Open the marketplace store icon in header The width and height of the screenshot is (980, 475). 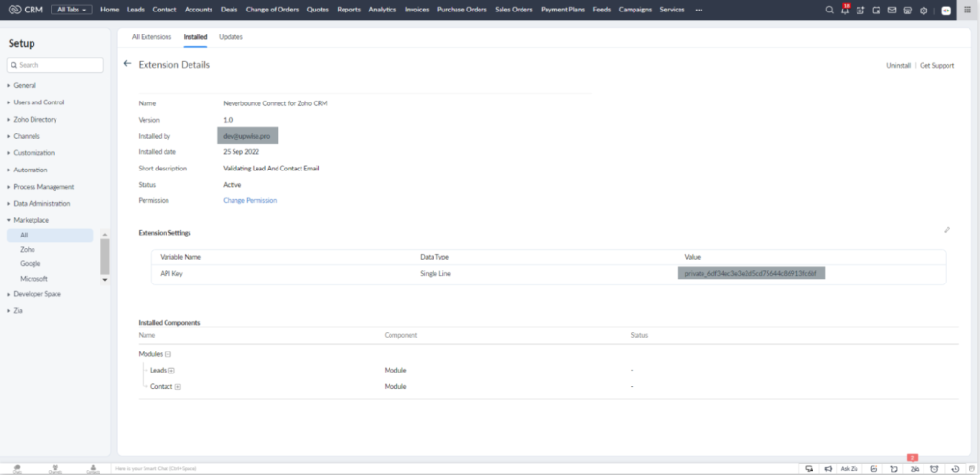pyautogui.click(x=908, y=10)
